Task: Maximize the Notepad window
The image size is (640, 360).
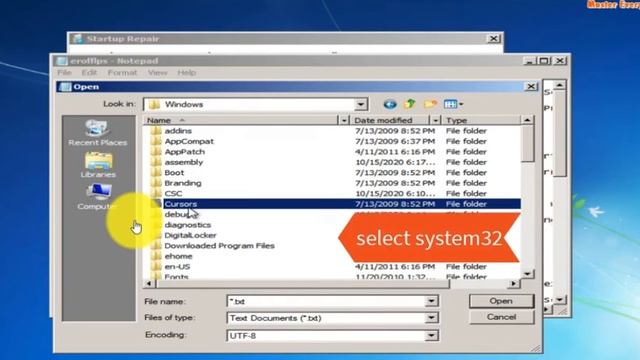Action: [x=544, y=61]
